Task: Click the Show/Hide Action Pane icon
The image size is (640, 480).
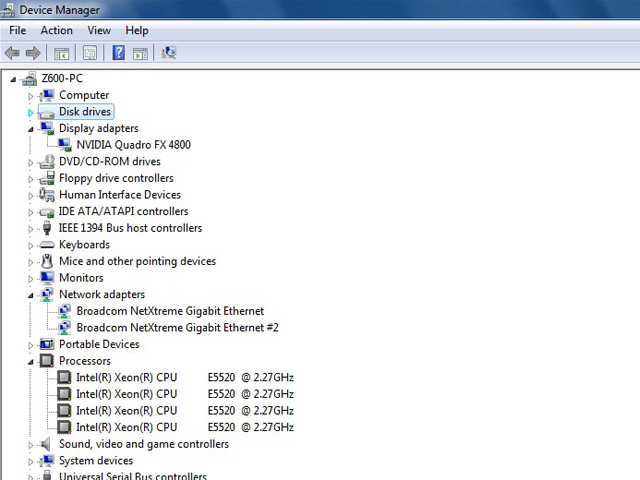Action: click(140, 53)
